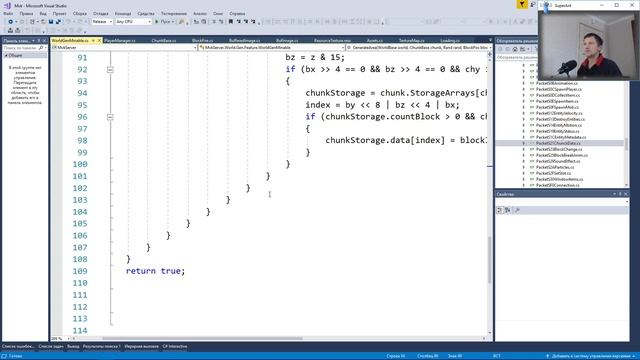Viewport: 640px width, 360px height.
Task: Open the WorldGenMinable class navigation dropdown
Action: click(272, 48)
